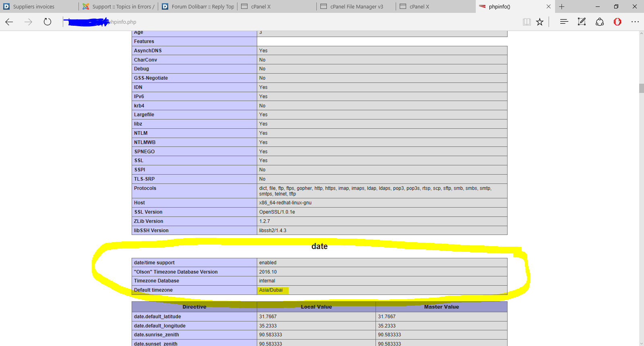Image resolution: width=644 pixels, height=346 pixels.
Task: Click the highlighted Asia/Dubai timezone value
Action: [x=271, y=290]
